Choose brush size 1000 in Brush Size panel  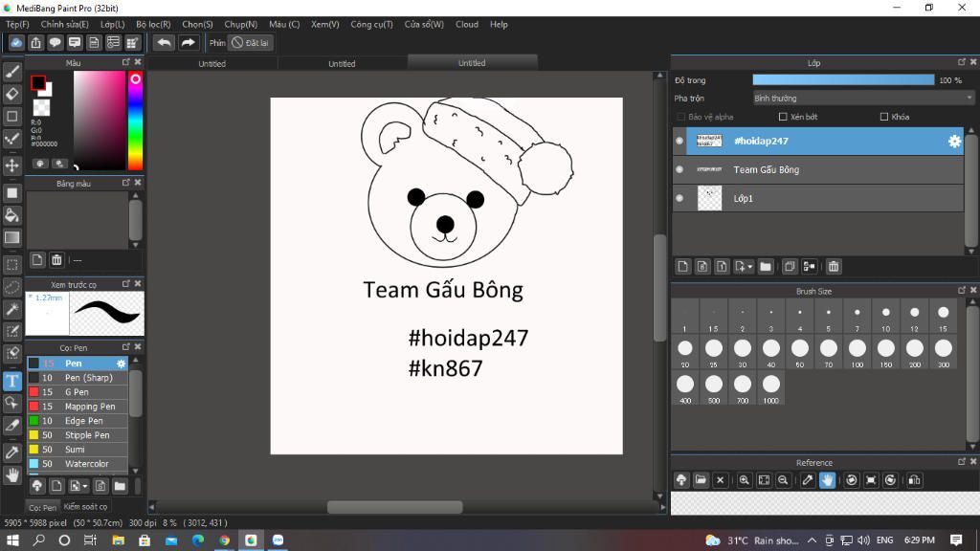point(770,389)
